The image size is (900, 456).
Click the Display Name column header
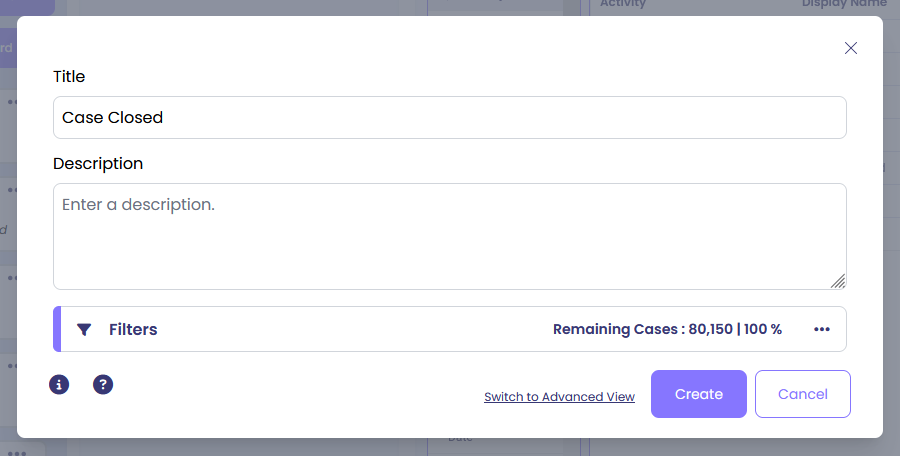pyautogui.click(x=843, y=5)
